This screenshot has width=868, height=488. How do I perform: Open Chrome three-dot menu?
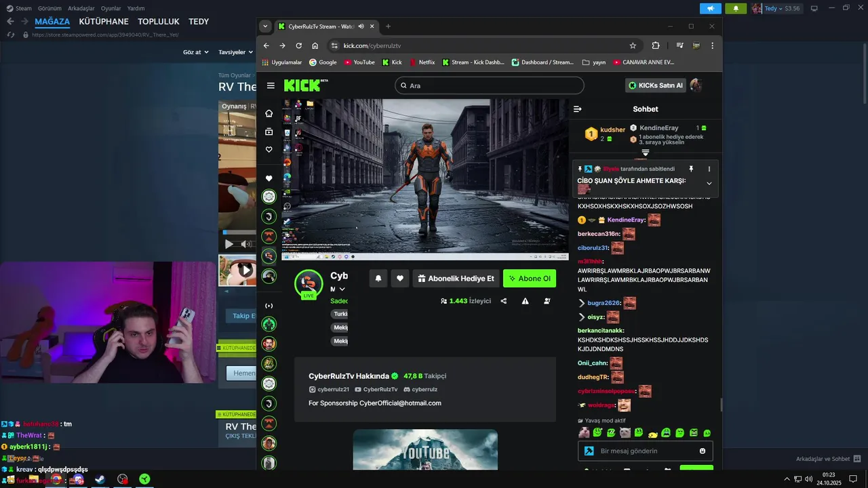[712, 45]
